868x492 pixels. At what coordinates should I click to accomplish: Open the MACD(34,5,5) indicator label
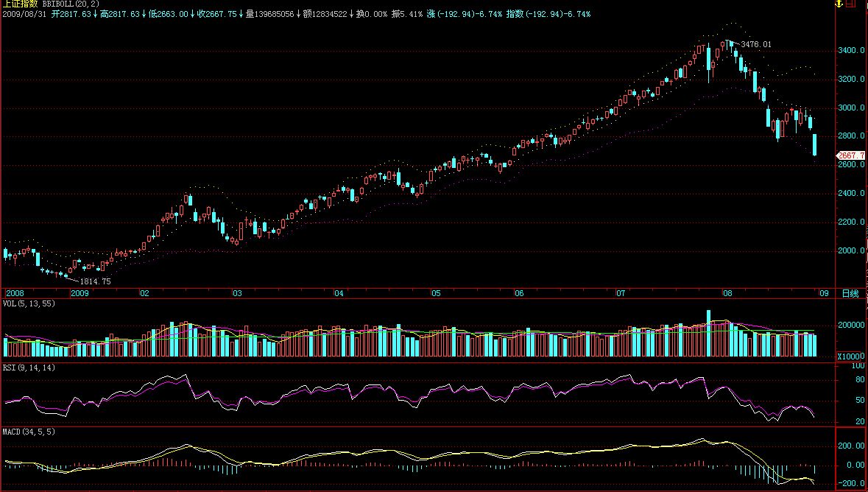click(x=29, y=432)
